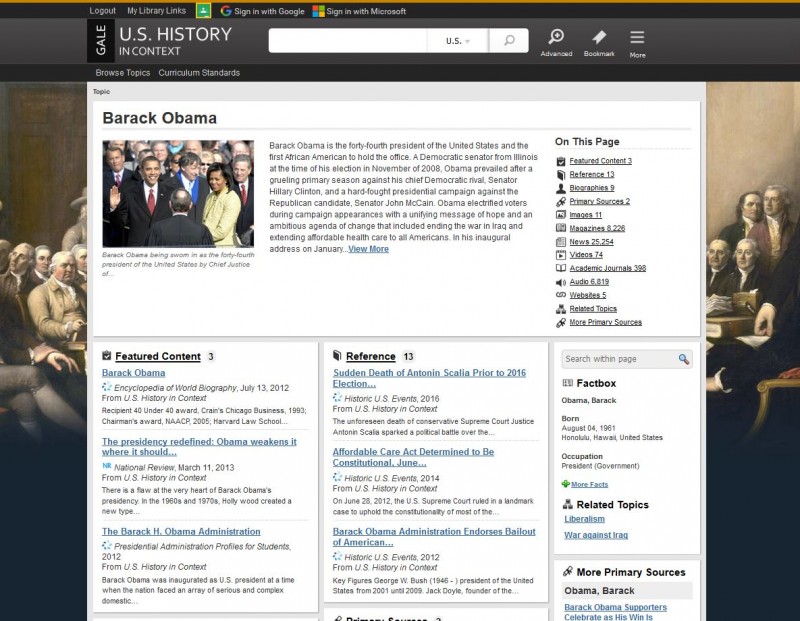Screen dimensions: 800x621
Task: Open Curriculum Standards menu
Action: 199,73
